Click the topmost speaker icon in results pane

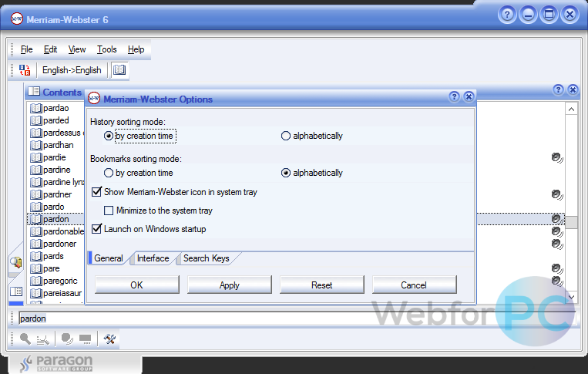[557, 158]
